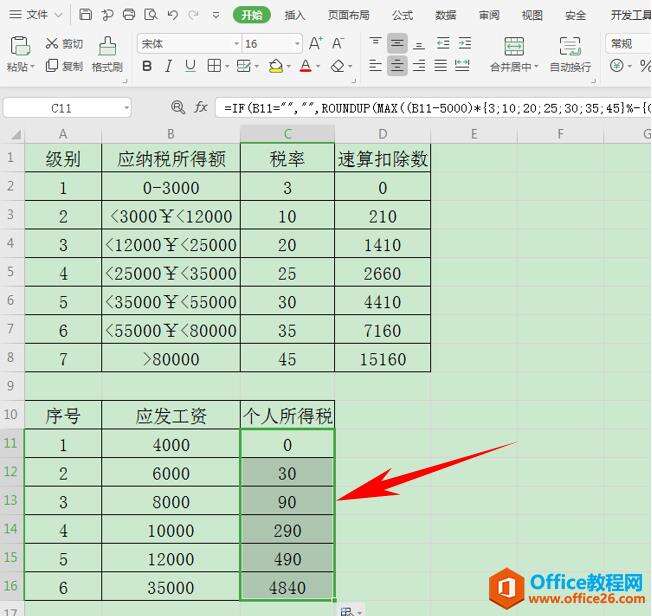The image size is (652, 616).
Task: Switch to the 公式 tab
Action: tap(403, 15)
